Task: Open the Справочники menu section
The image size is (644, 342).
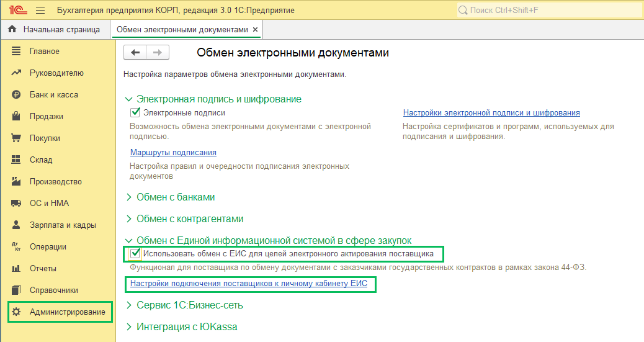Action: tap(54, 290)
